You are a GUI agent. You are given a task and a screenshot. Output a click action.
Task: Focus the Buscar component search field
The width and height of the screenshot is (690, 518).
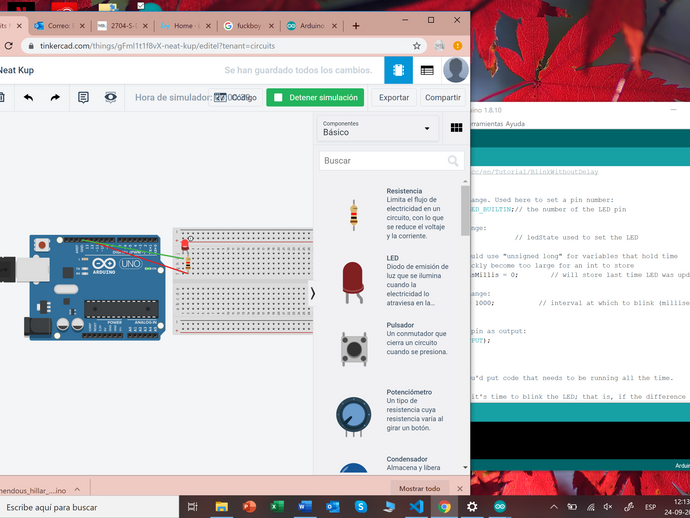[x=392, y=161]
